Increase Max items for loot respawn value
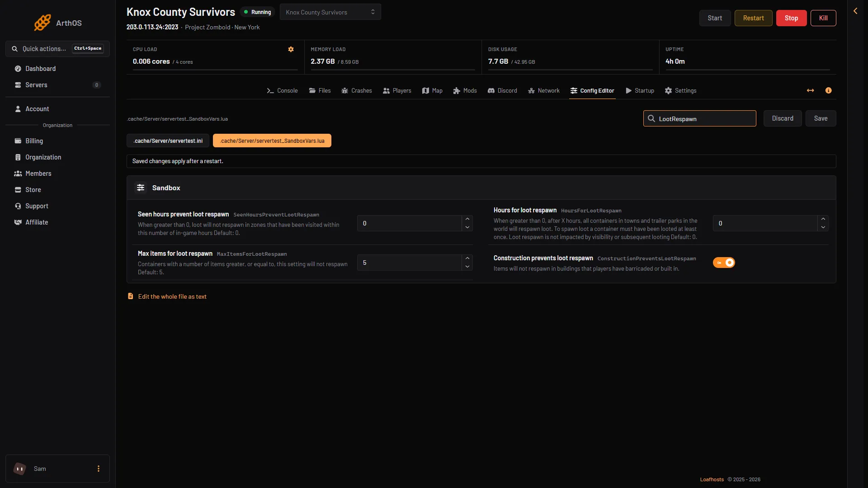 (467, 258)
